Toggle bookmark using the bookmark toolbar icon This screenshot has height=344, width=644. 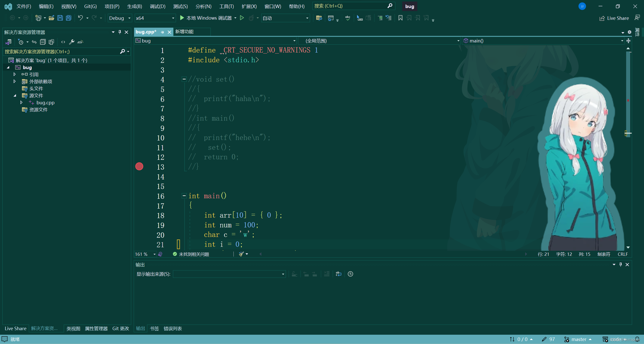click(x=400, y=18)
